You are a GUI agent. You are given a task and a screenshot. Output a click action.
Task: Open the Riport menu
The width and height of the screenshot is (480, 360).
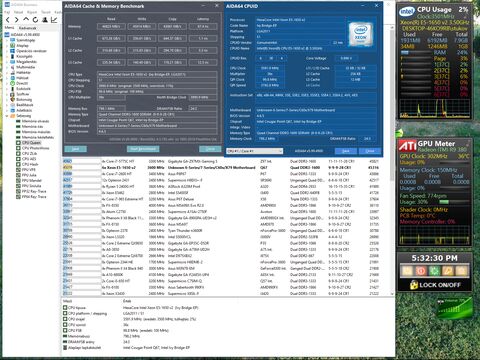pos(32,12)
